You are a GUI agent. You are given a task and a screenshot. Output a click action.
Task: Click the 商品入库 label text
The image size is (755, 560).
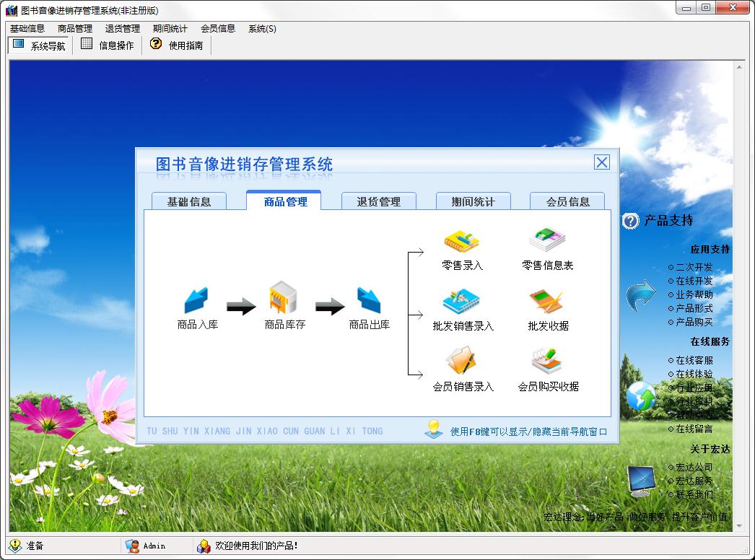coord(198,325)
